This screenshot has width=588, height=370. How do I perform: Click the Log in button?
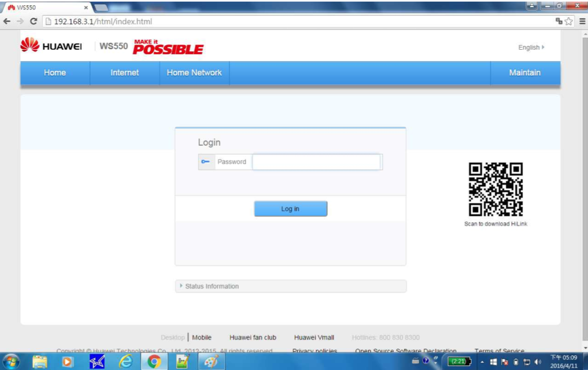[x=291, y=209]
